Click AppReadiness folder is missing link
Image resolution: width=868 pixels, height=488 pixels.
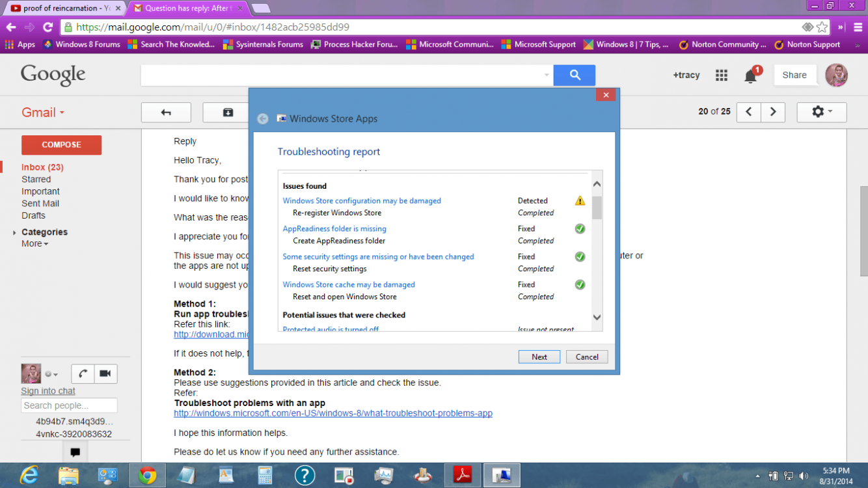334,228
